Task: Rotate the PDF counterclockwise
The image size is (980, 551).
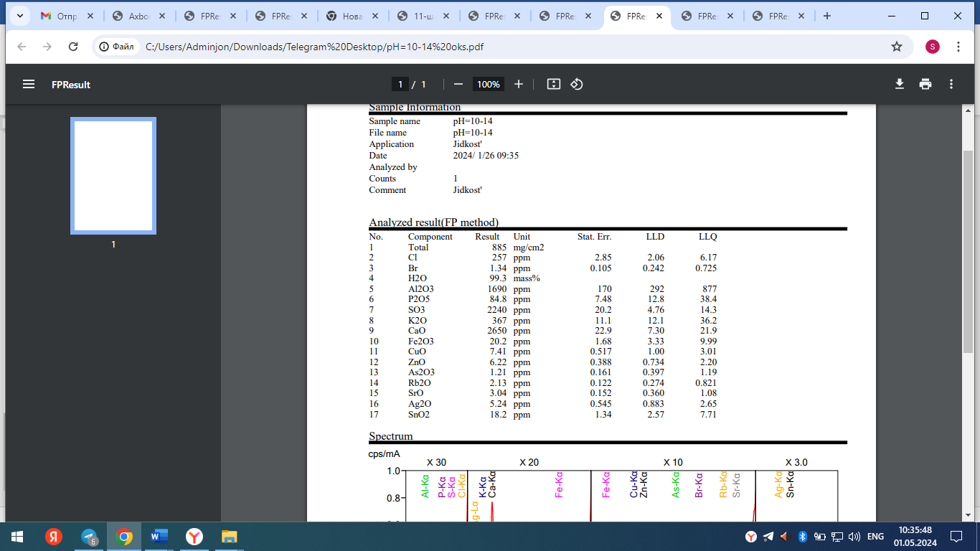Action: 577,84
